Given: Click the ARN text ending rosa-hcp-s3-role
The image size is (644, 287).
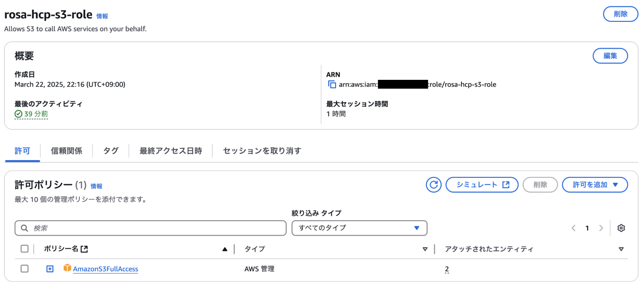Looking at the screenshot, I should [x=418, y=84].
